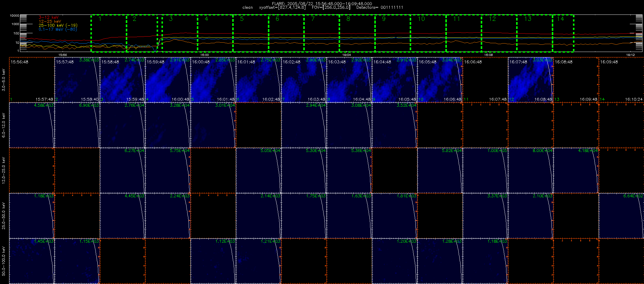Click the '6.0-12.0 keV' row label

[4, 125]
